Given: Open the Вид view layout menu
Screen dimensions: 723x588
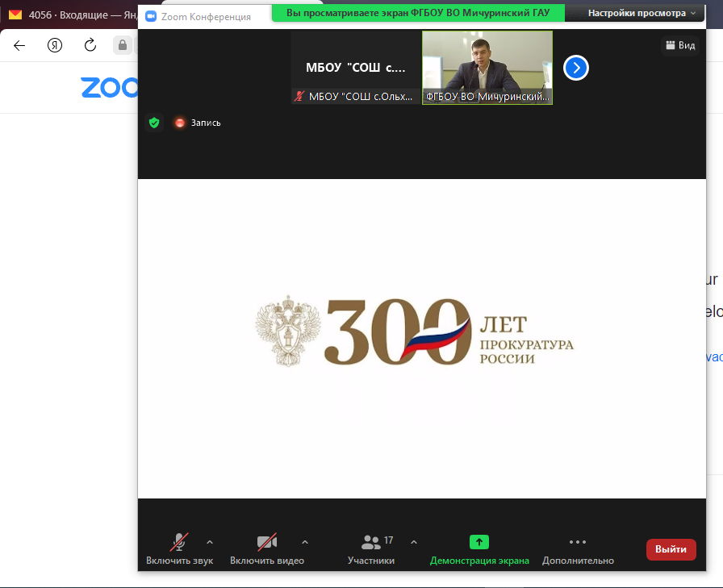Looking at the screenshot, I should tap(680, 45).
